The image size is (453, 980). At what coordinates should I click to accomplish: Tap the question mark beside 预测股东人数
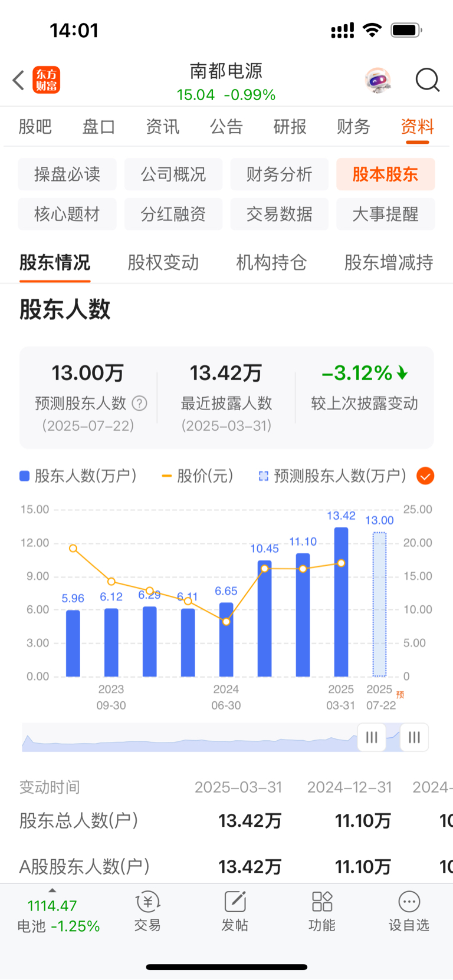pyautogui.click(x=139, y=404)
